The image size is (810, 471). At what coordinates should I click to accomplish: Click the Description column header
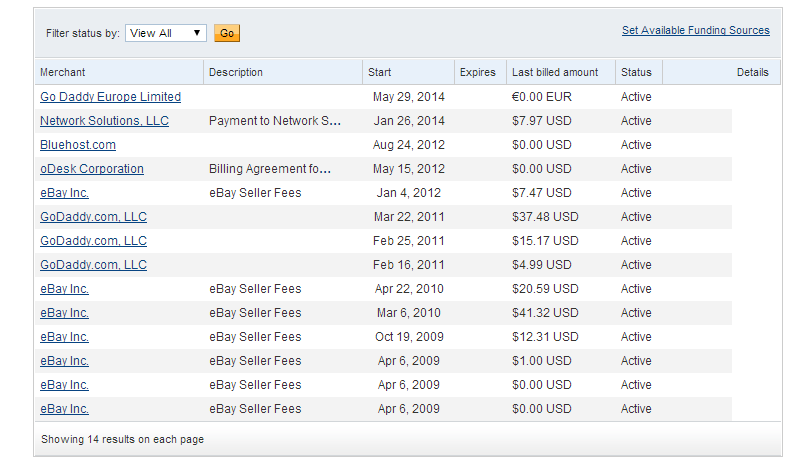[236, 72]
